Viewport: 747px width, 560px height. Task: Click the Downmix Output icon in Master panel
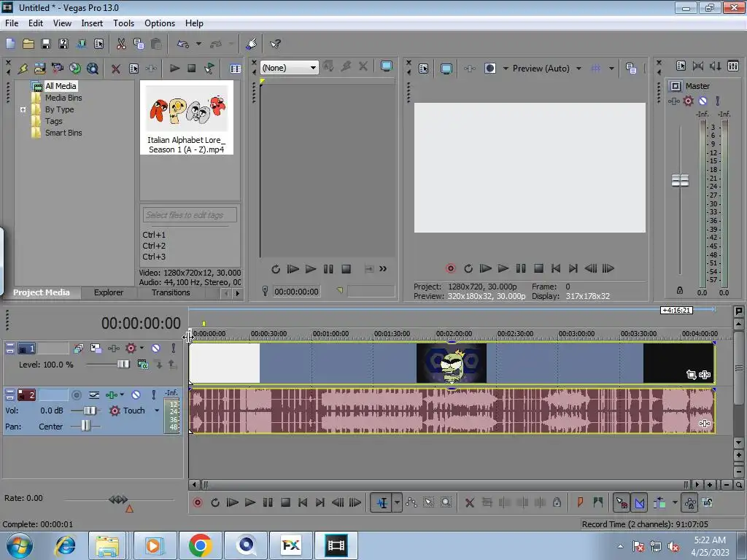click(x=698, y=66)
